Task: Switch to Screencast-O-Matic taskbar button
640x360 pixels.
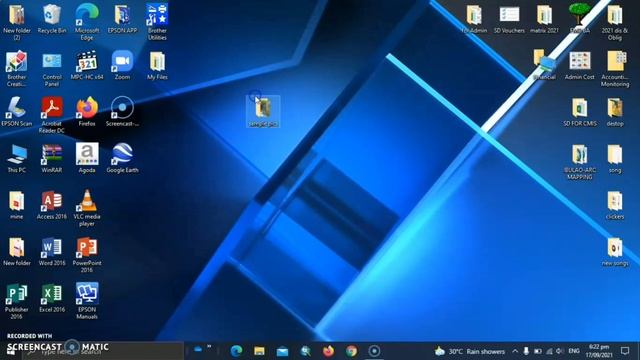Action: coord(374,351)
